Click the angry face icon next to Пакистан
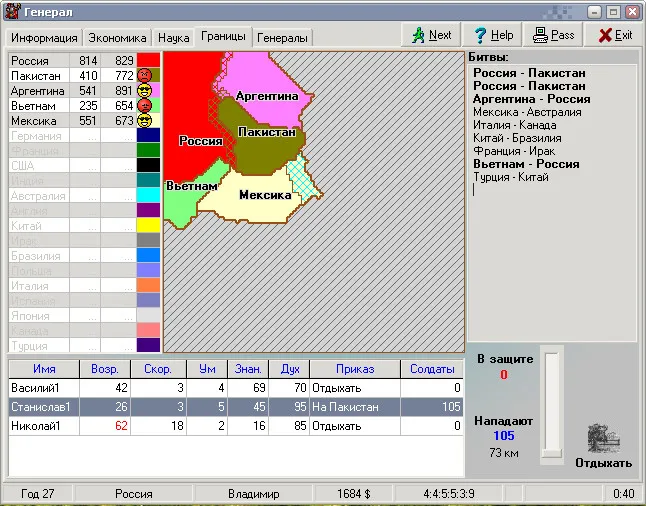646x506 pixels. pyautogui.click(x=145, y=75)
